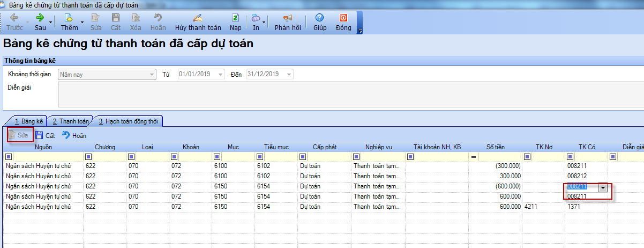
Task: Click the TK Nợ column header
Action: [x=544, y=147]
